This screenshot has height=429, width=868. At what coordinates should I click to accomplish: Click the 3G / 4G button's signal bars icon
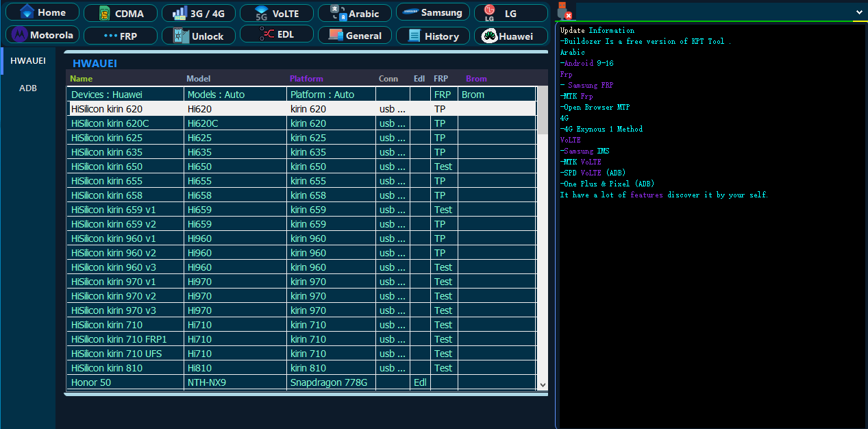pyautogui.click(x=179, y=13)
